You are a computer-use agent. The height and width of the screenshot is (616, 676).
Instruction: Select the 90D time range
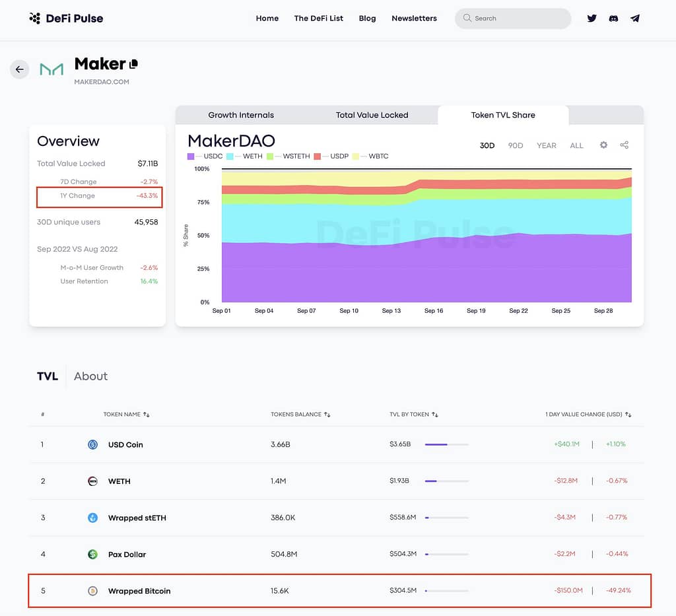515,145
